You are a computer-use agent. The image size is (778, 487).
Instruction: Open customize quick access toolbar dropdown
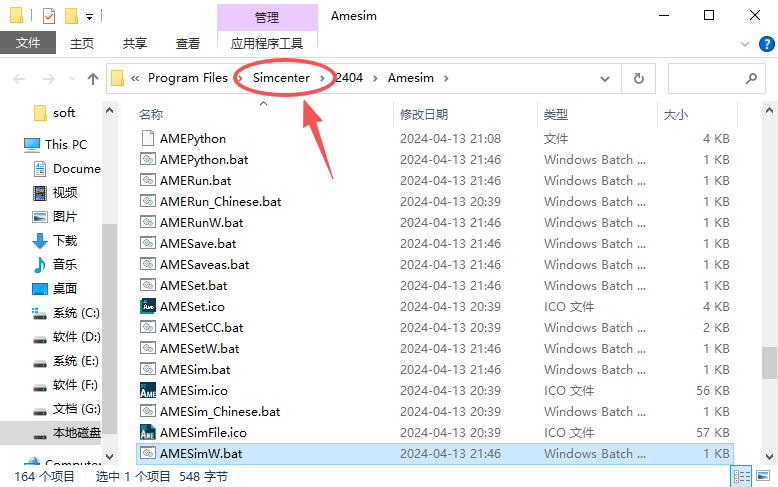point(89,16)
